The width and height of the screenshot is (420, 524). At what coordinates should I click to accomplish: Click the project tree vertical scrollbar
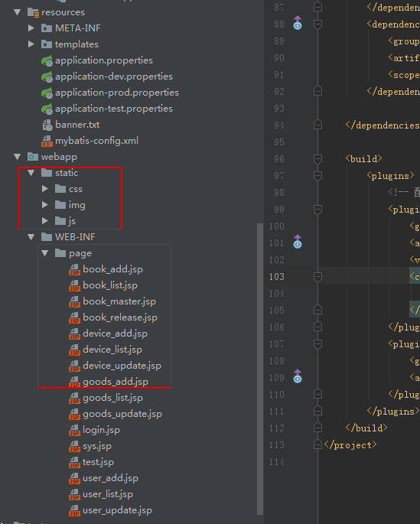[260, 369]
